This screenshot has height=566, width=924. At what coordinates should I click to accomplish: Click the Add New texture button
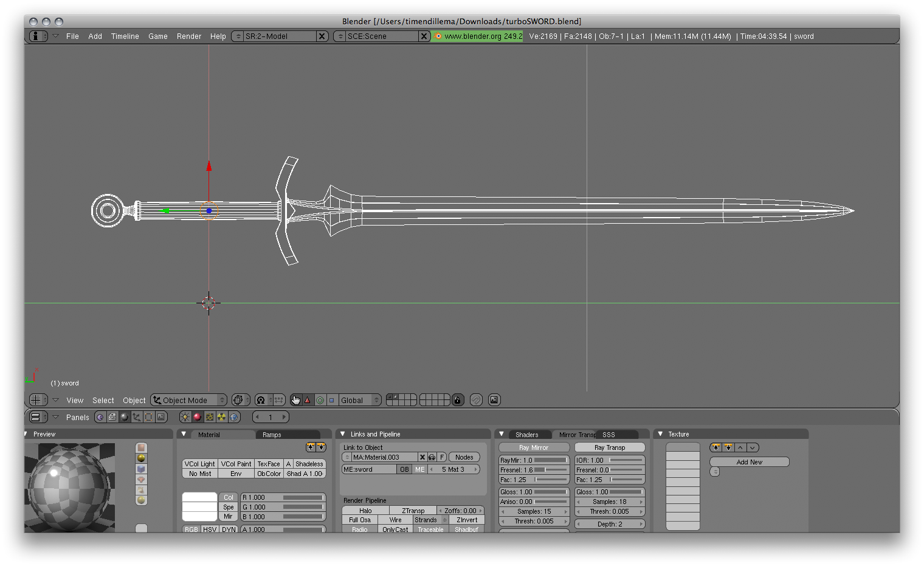pos(749,461)
